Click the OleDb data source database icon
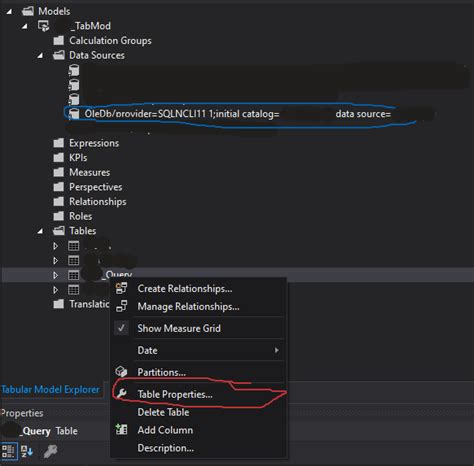474x466 pixels. 74,114
